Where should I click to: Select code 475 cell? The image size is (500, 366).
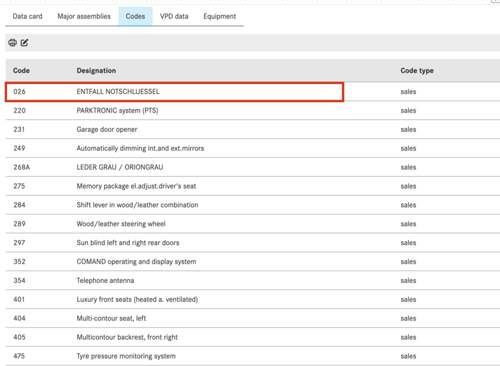(x=19, y=356)
